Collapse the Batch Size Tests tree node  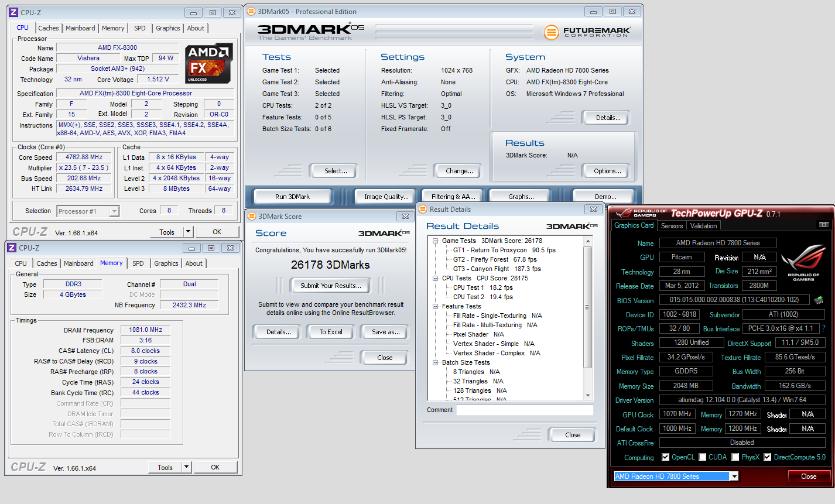click(x=436, y=362)
